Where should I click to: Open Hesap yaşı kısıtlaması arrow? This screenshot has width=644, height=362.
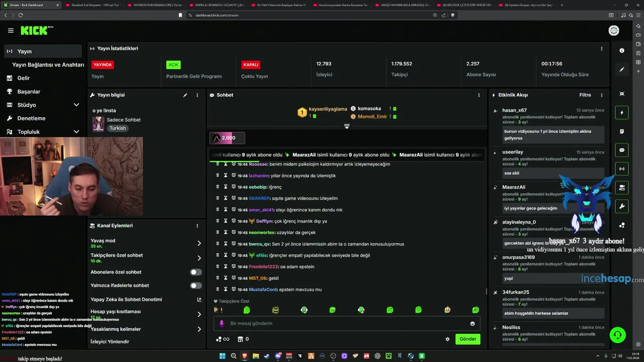click(x=199, y=314)
